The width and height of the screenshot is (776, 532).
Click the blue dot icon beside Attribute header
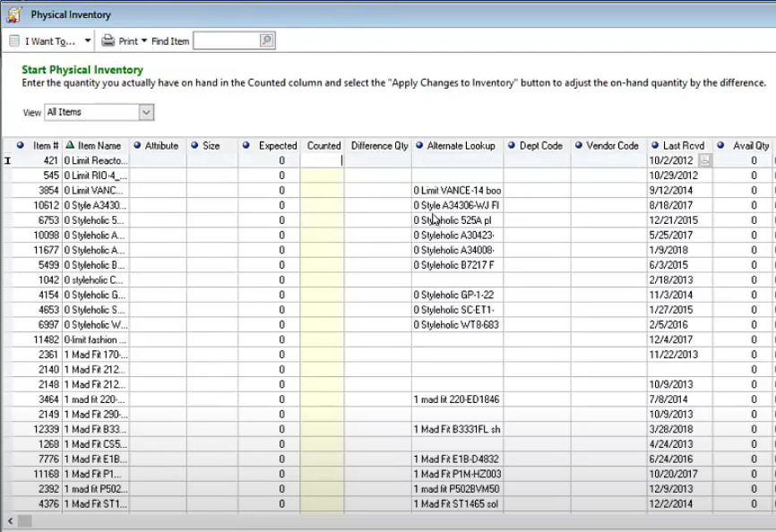[x=137, y=145]
